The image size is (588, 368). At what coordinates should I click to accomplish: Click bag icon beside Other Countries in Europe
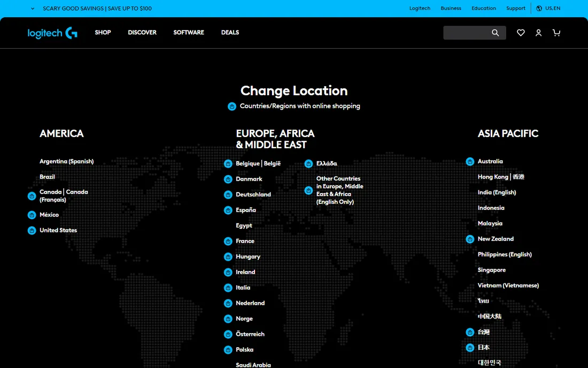[x=308, y=190]
